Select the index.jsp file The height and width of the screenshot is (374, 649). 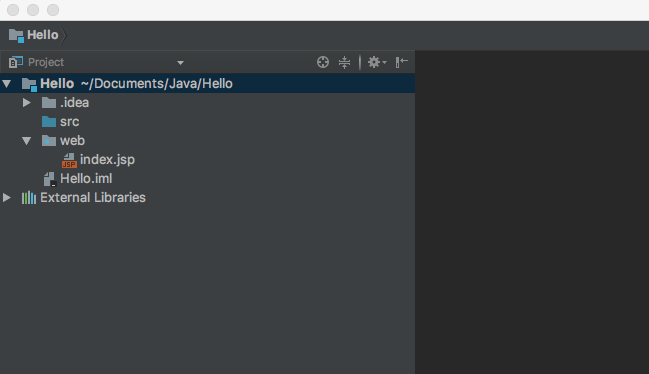point(107,160)
